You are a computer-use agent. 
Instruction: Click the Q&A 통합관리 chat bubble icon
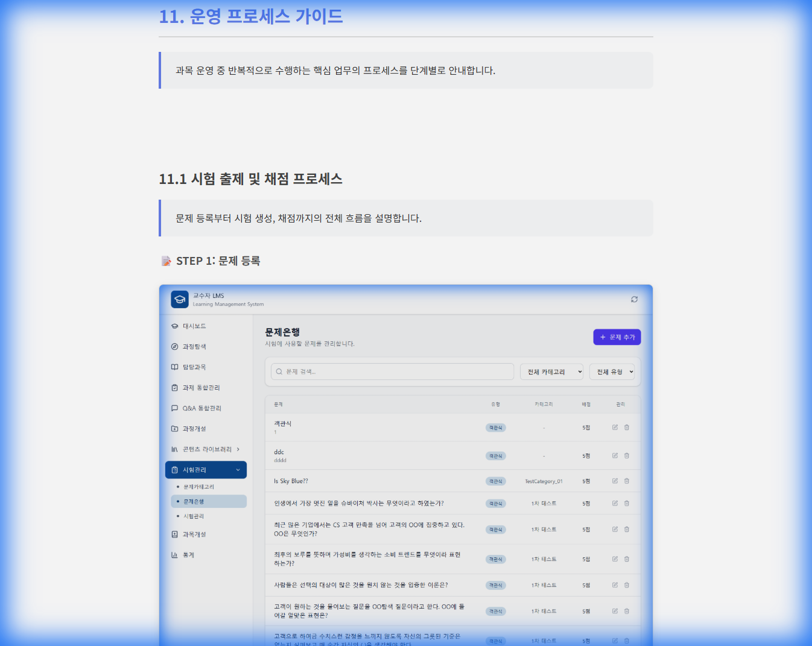[174, 408]
